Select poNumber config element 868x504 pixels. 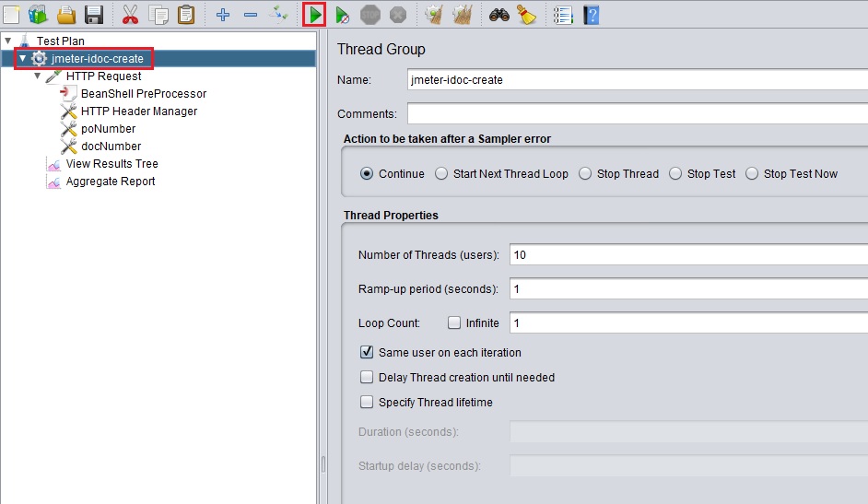coord(108,129)
